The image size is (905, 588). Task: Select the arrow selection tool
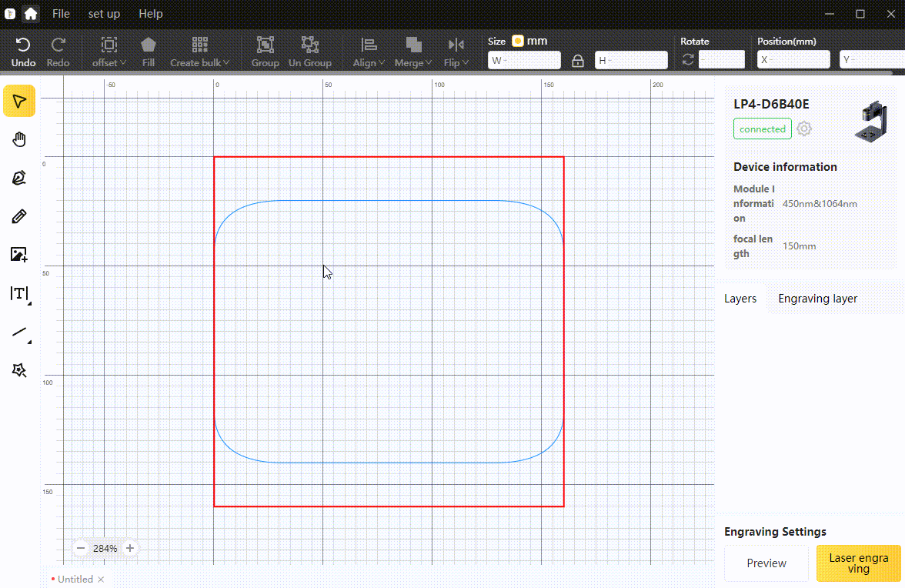click(x=19, y=101)
